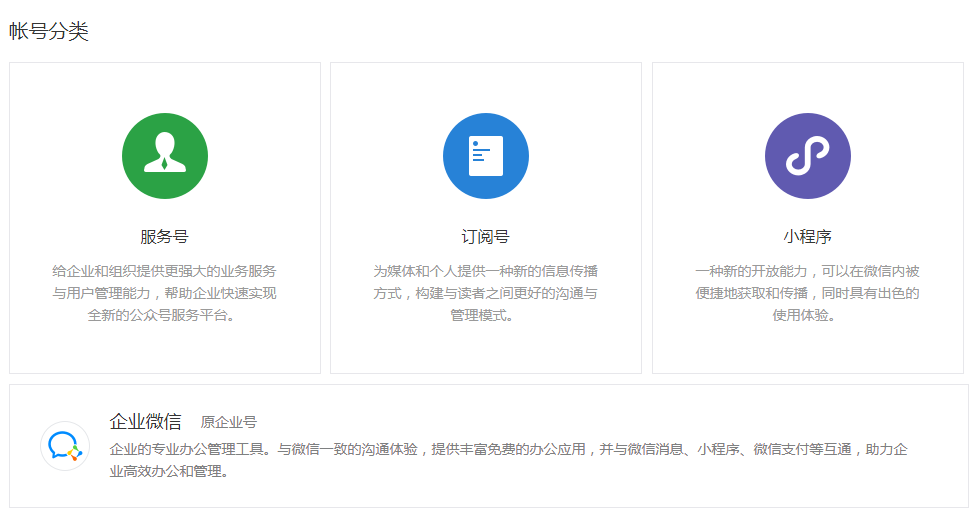Image resolution: width=978 pixels, height=520 pixels.
Task: Click the purple 小程序 logo icon
Action: (x=807, y=156)
